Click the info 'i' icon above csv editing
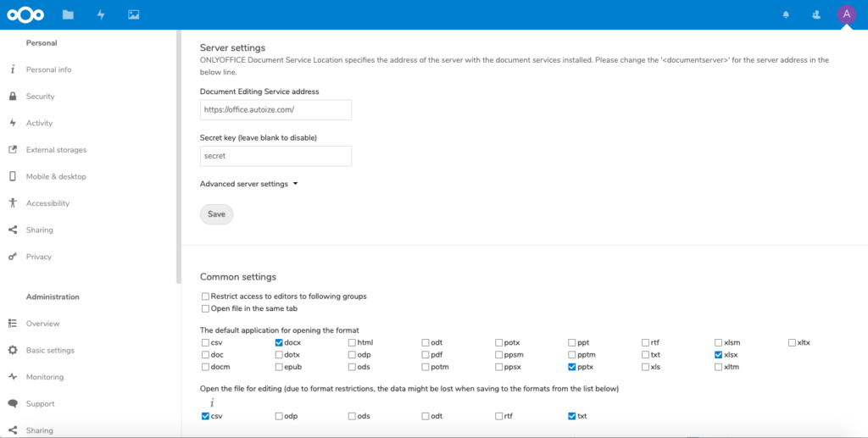Image resolution: width=868 pixels, height=438 pixels. pyautogui.click(x=212, y=404)
